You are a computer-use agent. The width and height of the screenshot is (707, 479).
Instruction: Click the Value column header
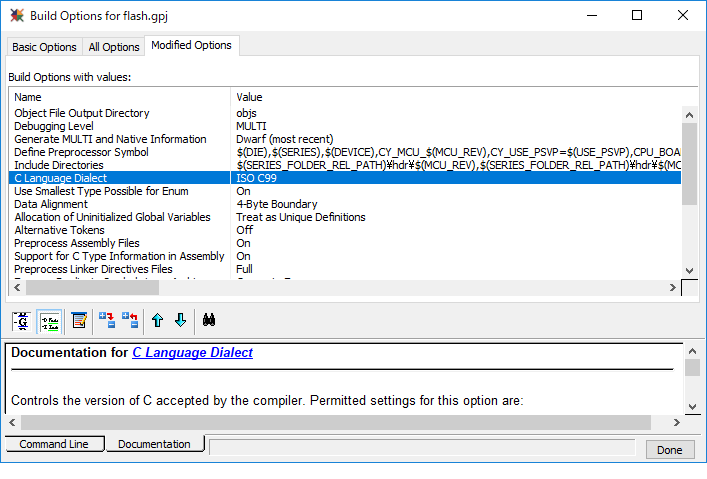click(458, 97)
